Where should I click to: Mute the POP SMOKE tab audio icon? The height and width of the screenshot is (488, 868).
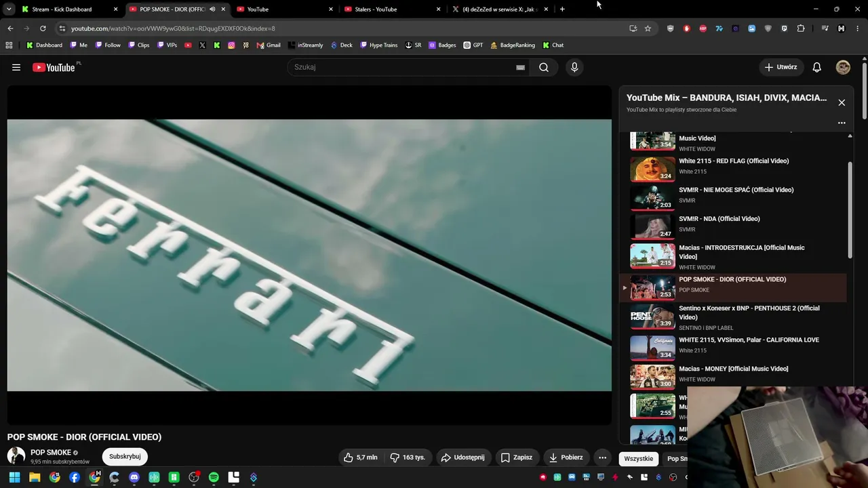coord(212,9)
